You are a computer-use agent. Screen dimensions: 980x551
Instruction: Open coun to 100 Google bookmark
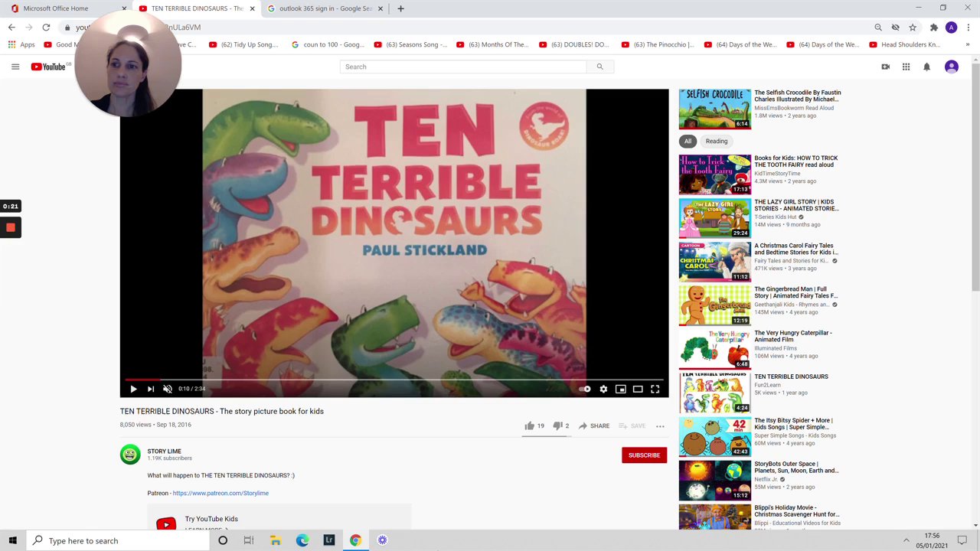[327, 44]
